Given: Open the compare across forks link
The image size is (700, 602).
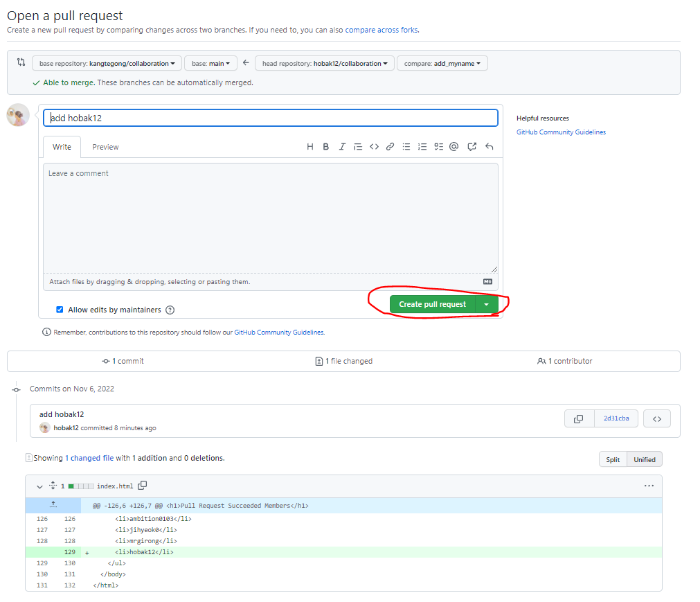Looking at the screenshot, I should tap(382, 30).
